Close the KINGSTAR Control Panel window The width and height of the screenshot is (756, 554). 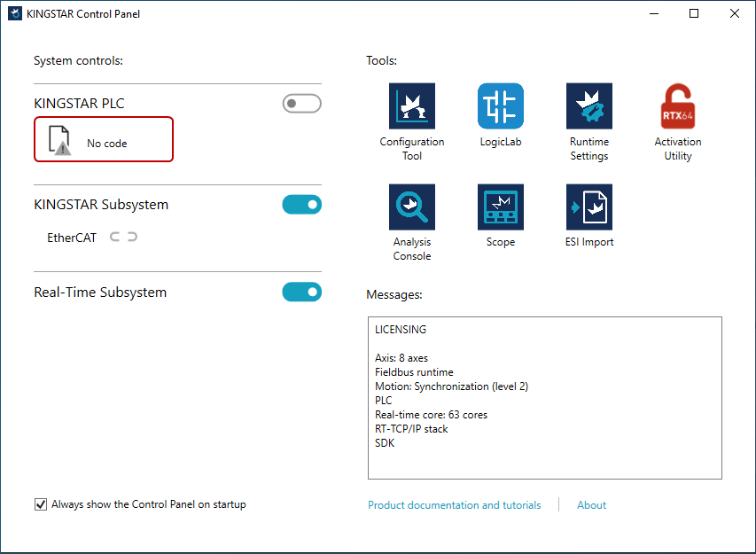coord(735,14)
